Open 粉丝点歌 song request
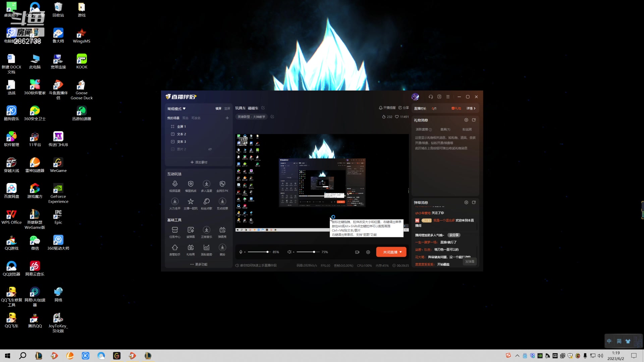 pos(207,203)
